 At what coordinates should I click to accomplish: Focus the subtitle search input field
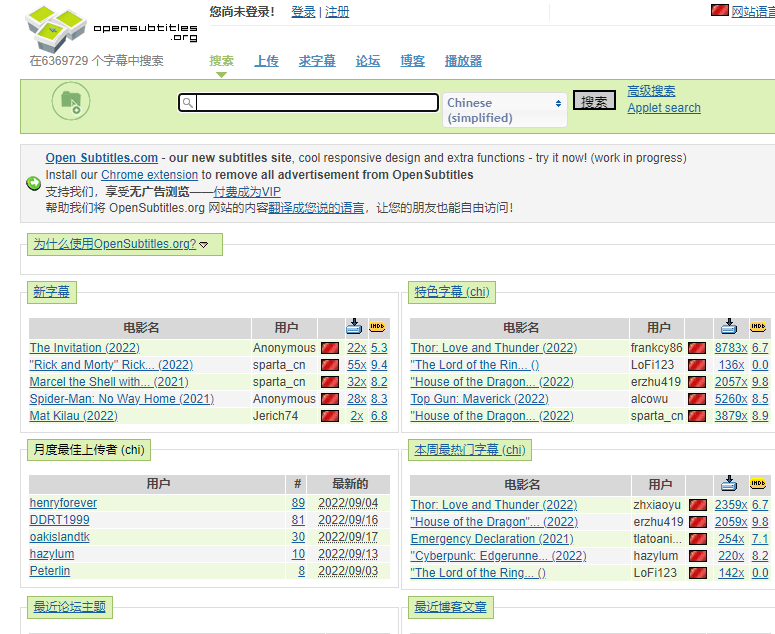pos(315,103)
